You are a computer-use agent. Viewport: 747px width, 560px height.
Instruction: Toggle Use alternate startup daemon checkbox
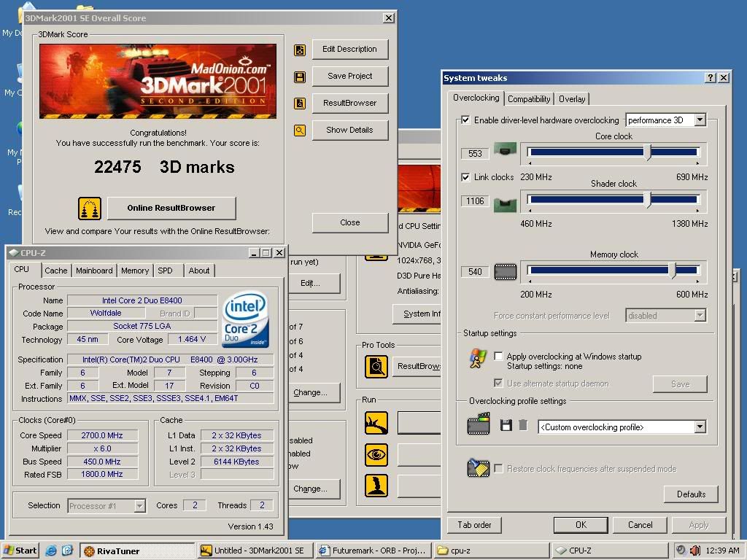pyautogui.click(x=498, y=383)
